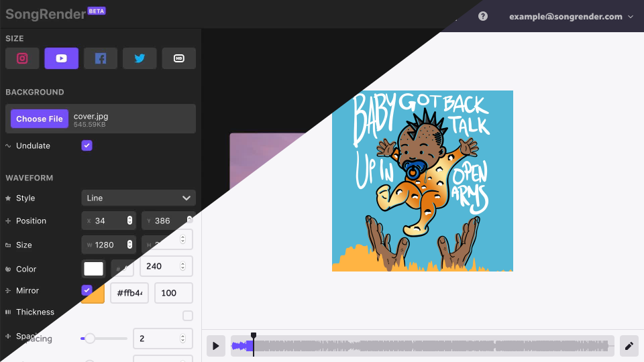
Task: Open the help question mark icon
Action: pyautogui.click(x=483, y=16)
